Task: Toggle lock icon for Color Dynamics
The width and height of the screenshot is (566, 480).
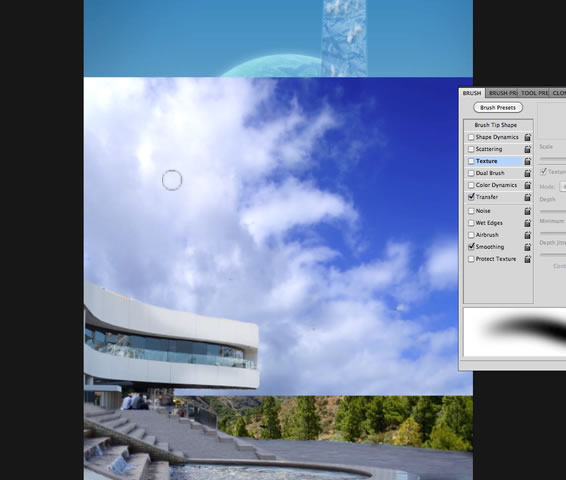Action: [527, 185]
